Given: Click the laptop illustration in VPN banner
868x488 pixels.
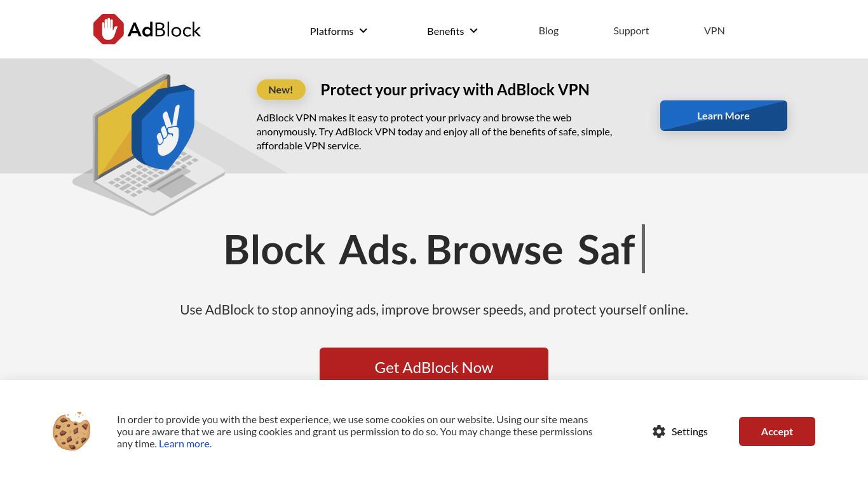Looking at the screenshot, I should [149, 145].
